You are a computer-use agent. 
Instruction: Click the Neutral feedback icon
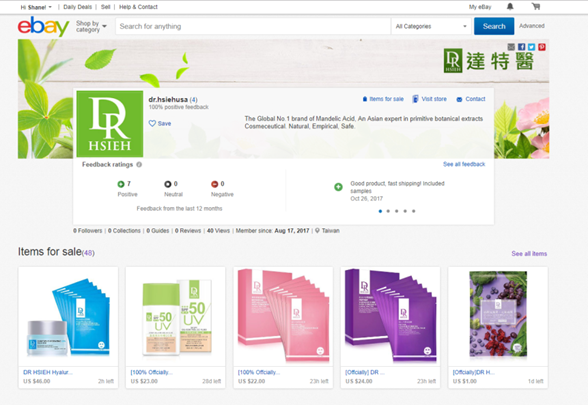[x=168, y=184]
